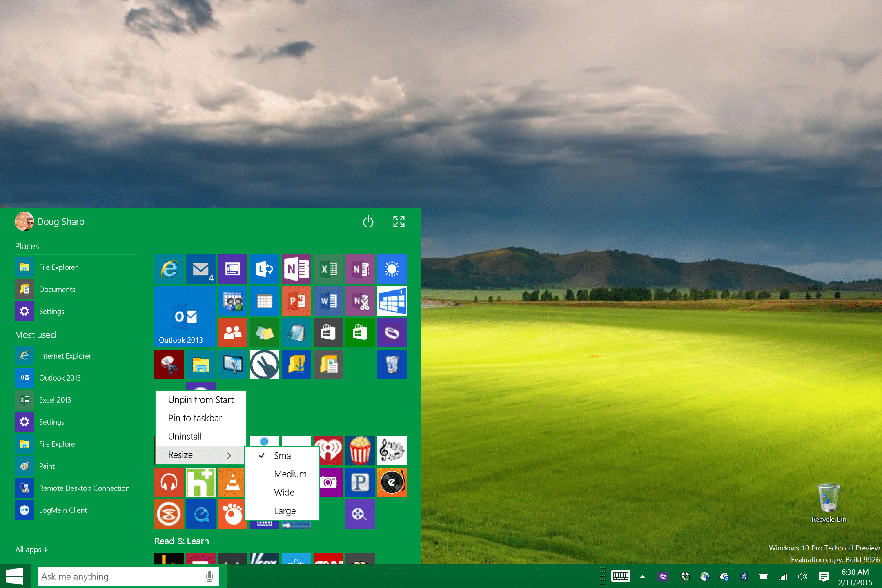Open touch keyboard from taskbar

(621, 577)
